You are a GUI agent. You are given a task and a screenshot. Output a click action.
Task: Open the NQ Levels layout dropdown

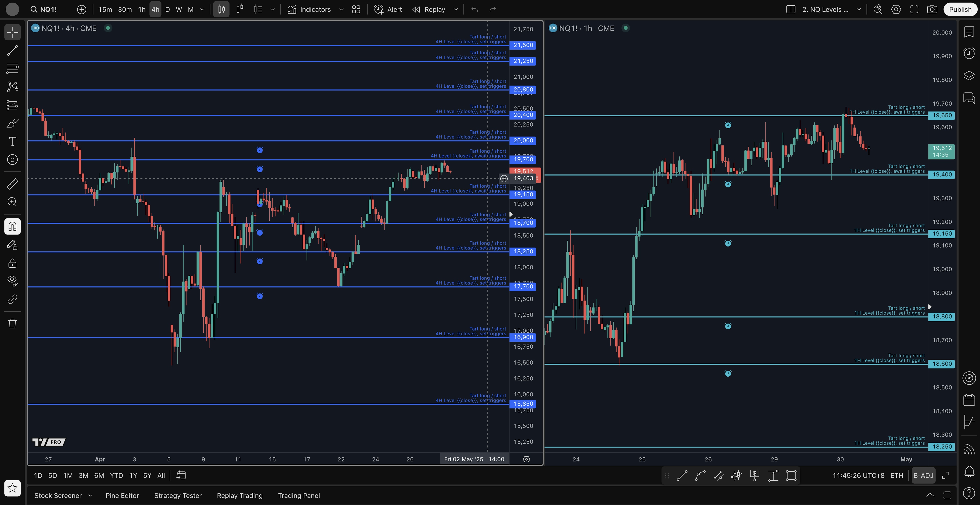click(x=859, y=9)
